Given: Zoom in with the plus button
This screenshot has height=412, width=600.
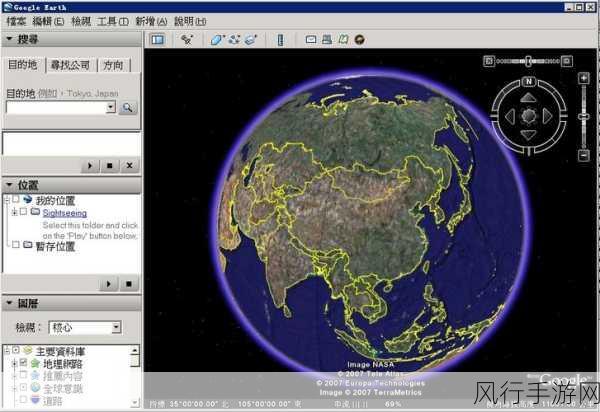Looking at the screenshot, I should (584, 78).
